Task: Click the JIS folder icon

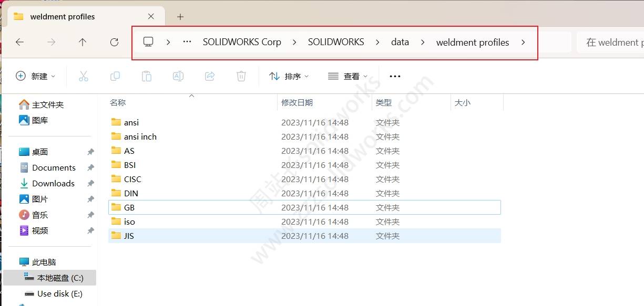Action: click(116, 236)
